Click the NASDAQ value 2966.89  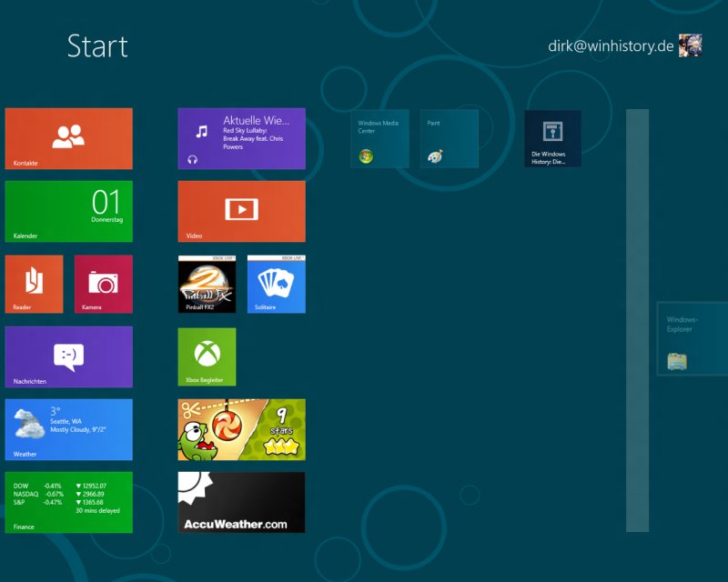coord(94,494)
